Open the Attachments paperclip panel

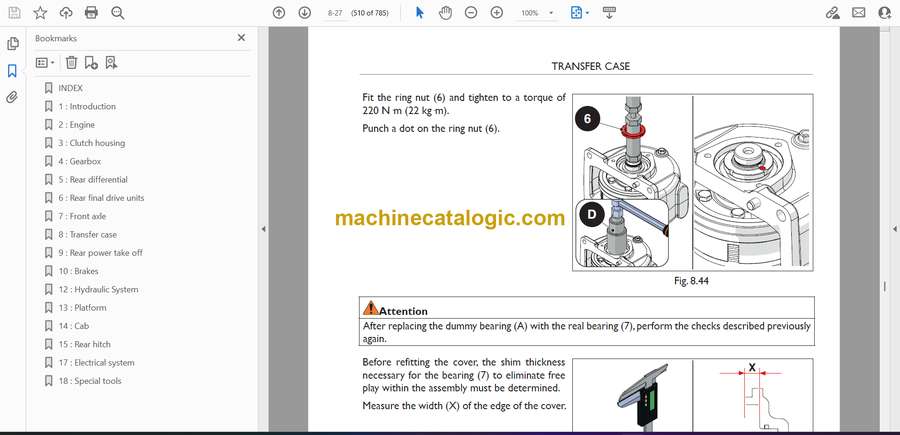click(13, 97)
